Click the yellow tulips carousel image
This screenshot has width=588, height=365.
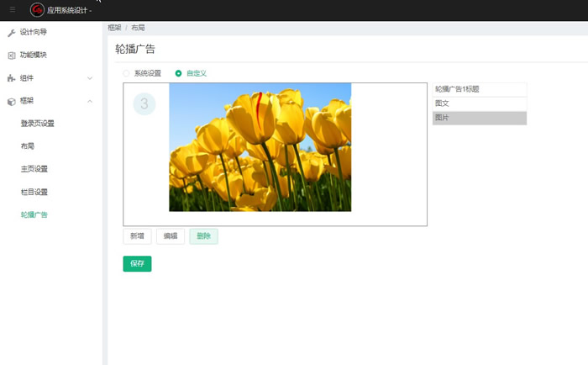coord(260,147)
